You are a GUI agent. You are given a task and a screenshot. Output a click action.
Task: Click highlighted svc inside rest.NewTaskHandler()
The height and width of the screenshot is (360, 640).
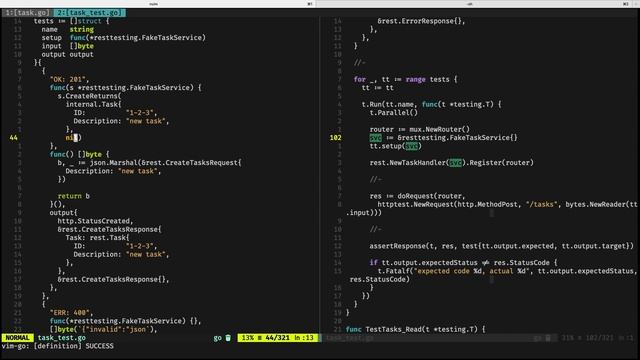(x=455, y=162)
